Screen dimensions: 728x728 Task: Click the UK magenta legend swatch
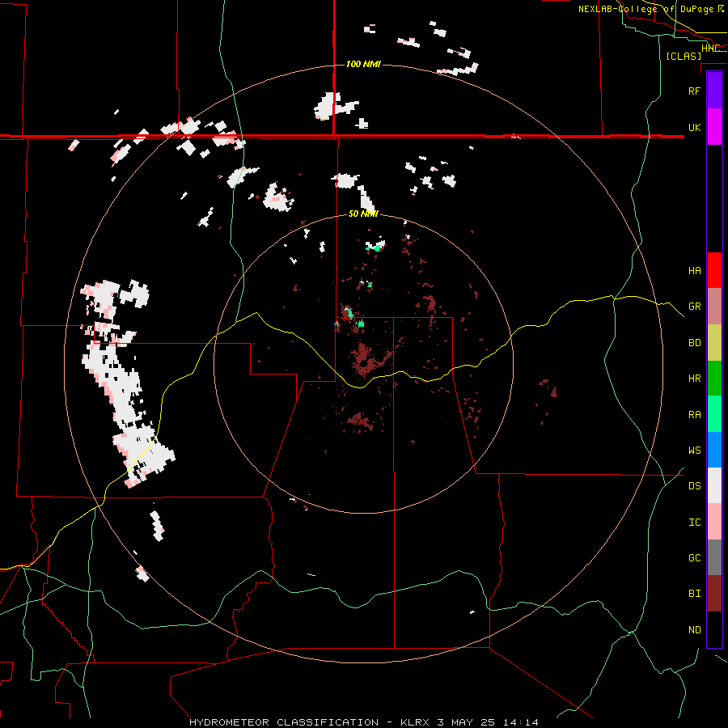[714, 127]
